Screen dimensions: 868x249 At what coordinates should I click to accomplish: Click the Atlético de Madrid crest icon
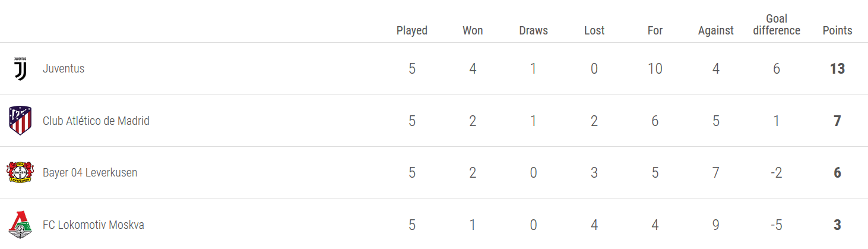[20, 121]
